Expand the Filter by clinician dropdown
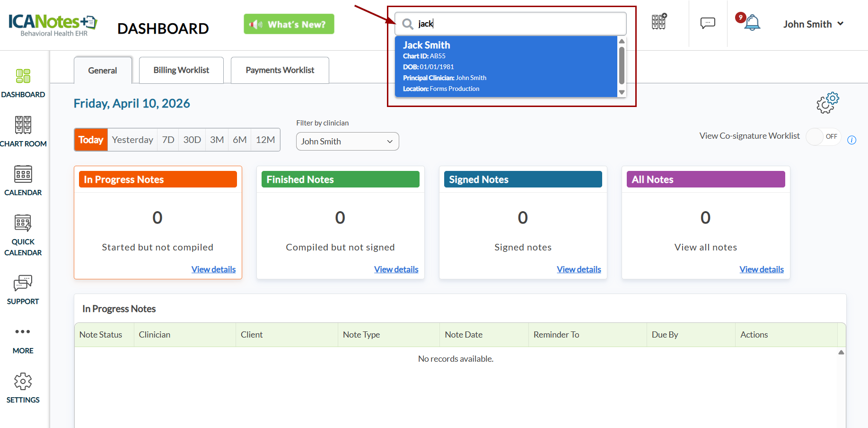 [347, 142]
